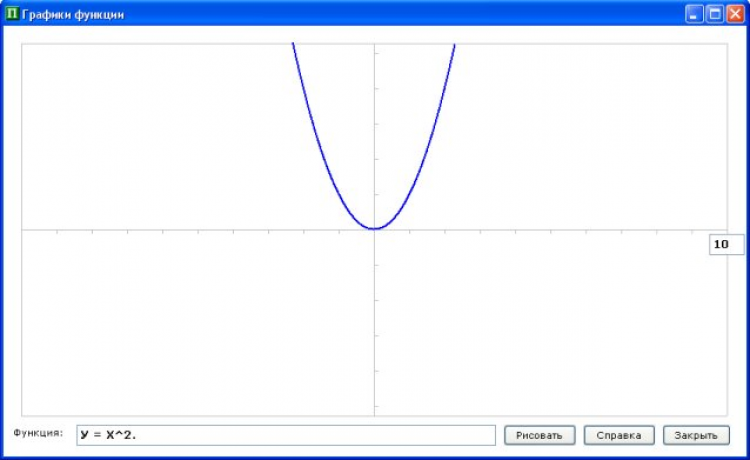Click the Закрыть button
The height and width of the screenshot is (460, 750).
point(696,435)
